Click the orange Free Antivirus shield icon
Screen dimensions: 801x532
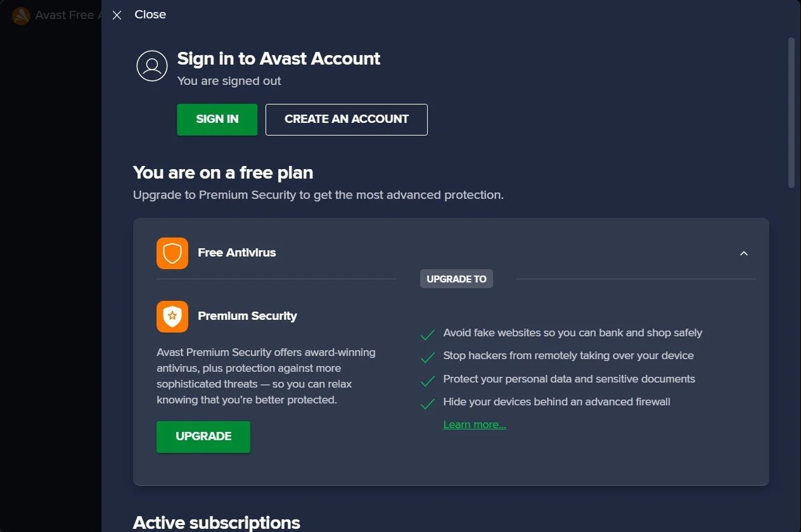point(172,253)
